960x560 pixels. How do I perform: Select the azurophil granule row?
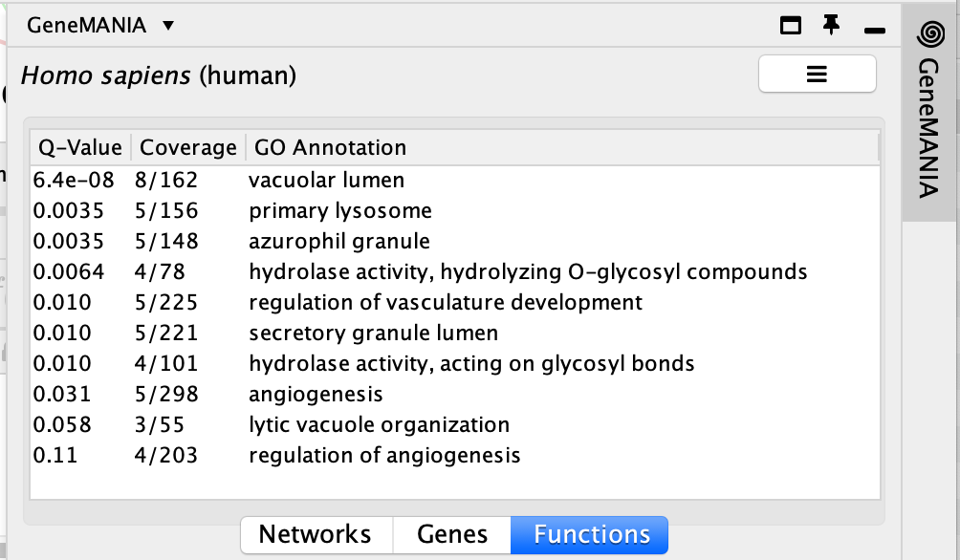339,241
